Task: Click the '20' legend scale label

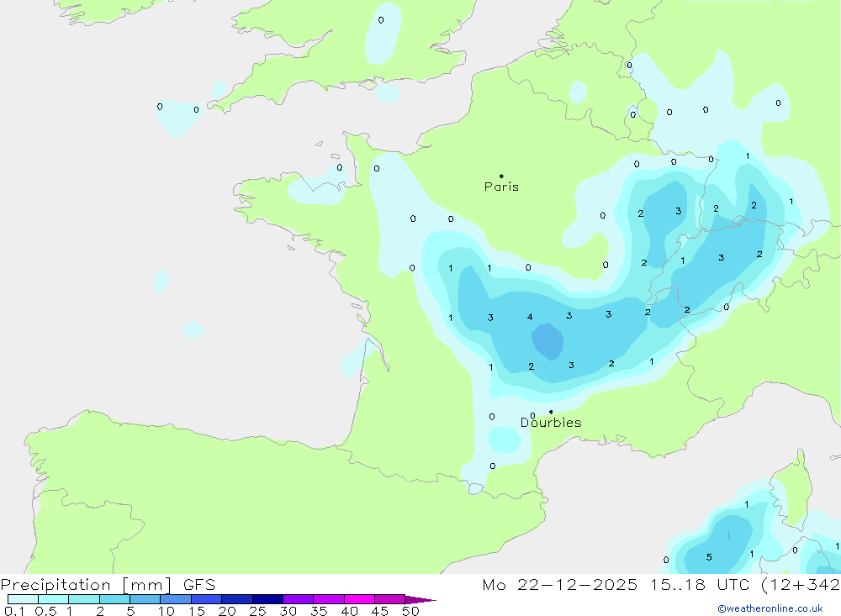Action: click(x=227, y=611)
